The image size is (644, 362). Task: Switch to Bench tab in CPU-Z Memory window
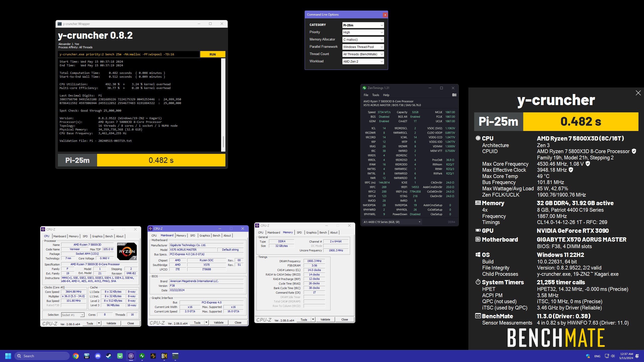click(323, 233)
